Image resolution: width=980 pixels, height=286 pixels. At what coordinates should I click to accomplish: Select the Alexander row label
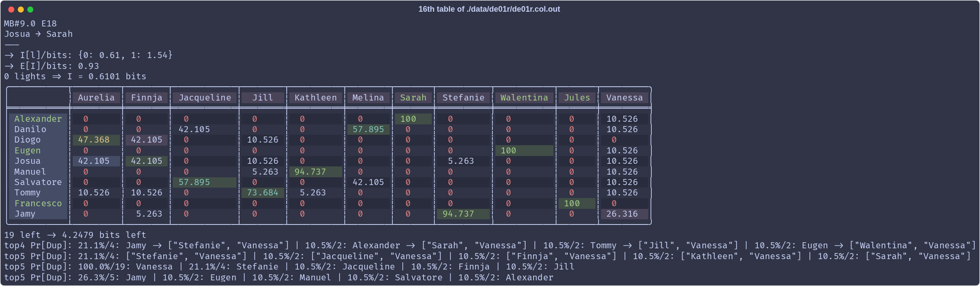click(x=38, y=119)
